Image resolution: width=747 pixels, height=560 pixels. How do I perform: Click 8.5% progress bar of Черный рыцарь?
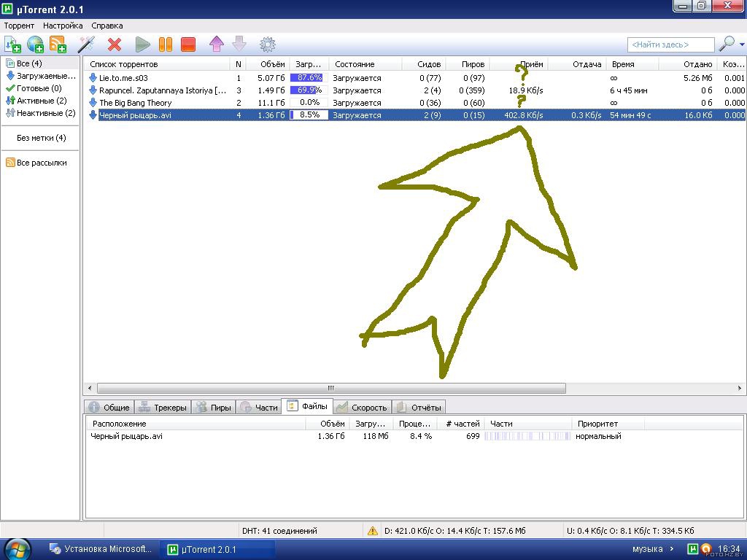pyautogui.click(x=309, y=114)
